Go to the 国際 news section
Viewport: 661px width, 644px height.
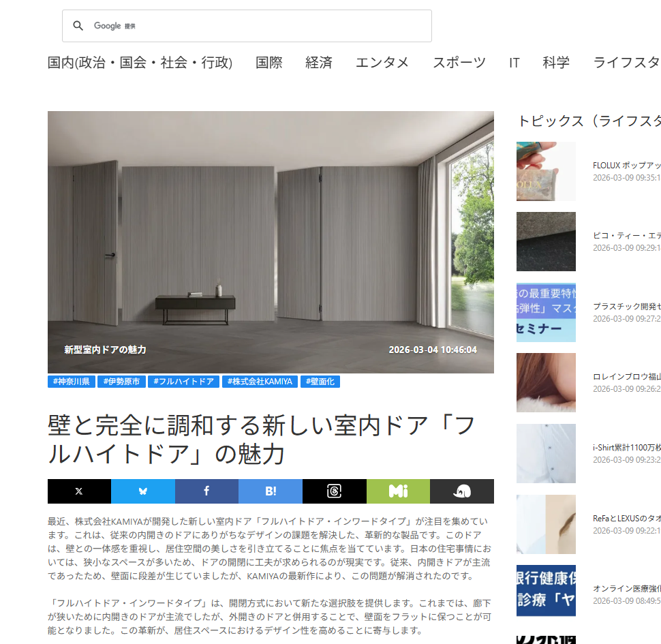click(x=269, y=63)
